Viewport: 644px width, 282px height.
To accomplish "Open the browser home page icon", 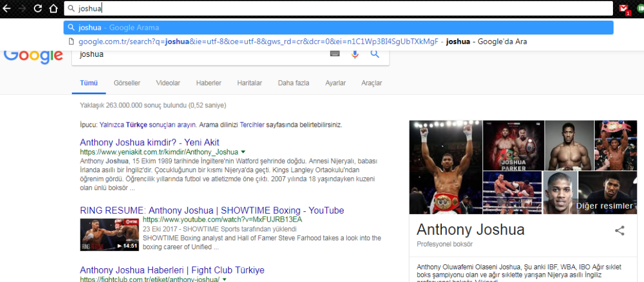I will (x=53, y=8).
